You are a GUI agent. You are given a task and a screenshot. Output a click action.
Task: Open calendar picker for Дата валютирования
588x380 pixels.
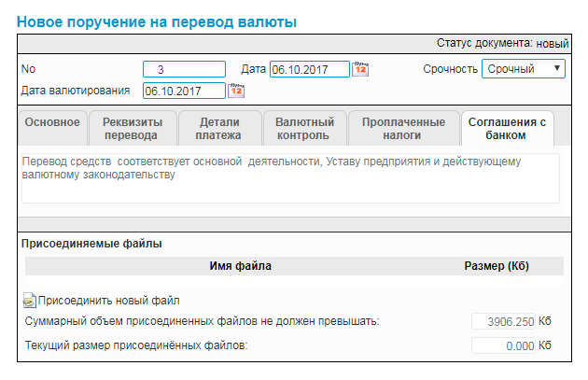236,91
